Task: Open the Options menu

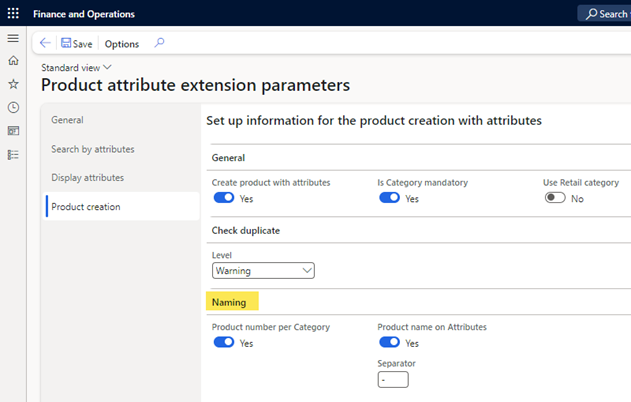Action: coord(122,44)
